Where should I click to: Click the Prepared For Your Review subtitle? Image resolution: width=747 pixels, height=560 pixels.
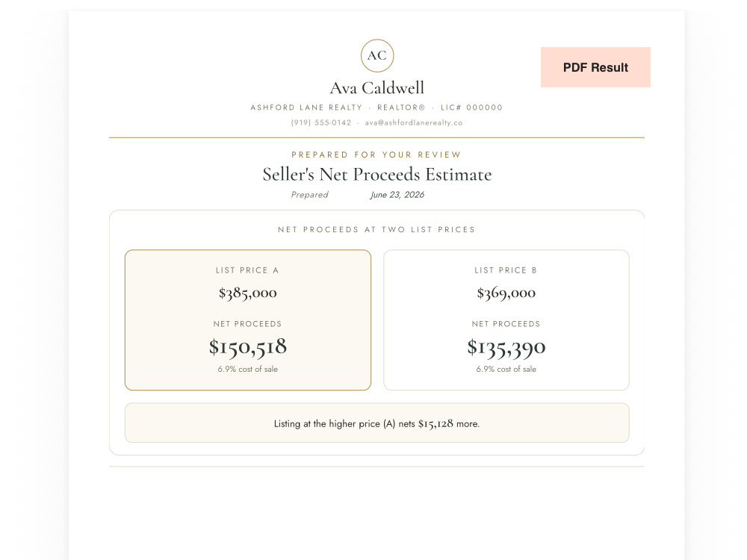[x=376, y=155]
